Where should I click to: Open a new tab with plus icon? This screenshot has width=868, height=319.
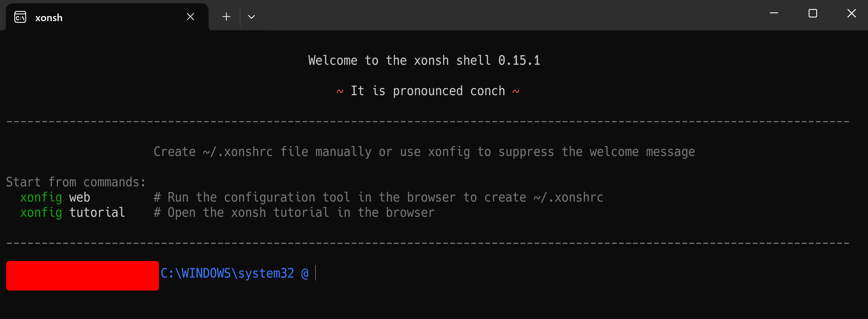[x=226, y=17]
